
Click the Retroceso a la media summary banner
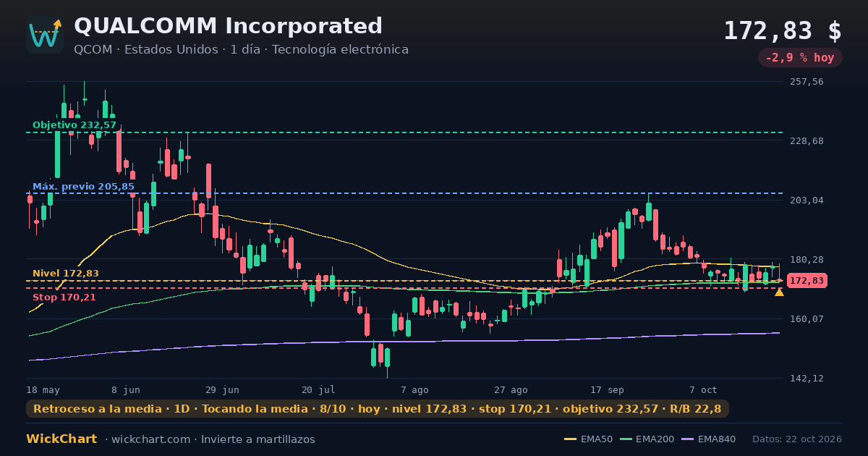click(378, 409)
